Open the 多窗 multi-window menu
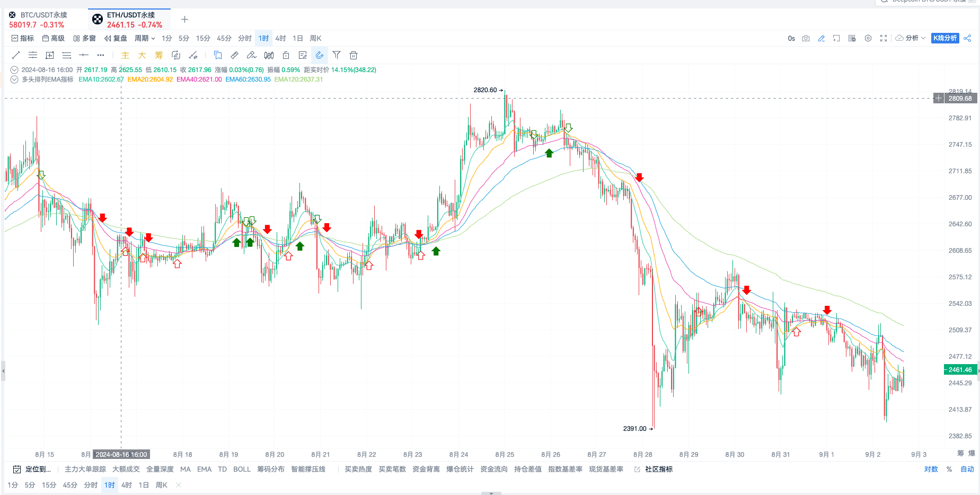 [x=85, y=38]
